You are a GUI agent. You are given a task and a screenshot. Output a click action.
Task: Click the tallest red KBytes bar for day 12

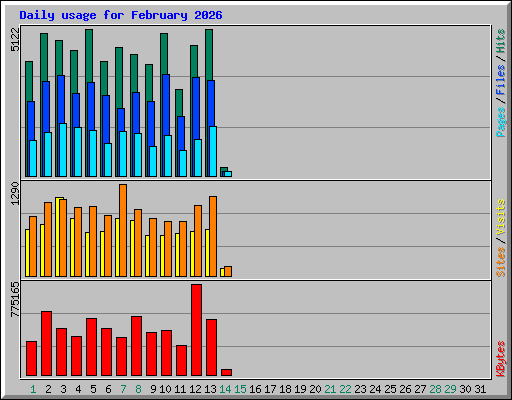[x=196, y=330]
